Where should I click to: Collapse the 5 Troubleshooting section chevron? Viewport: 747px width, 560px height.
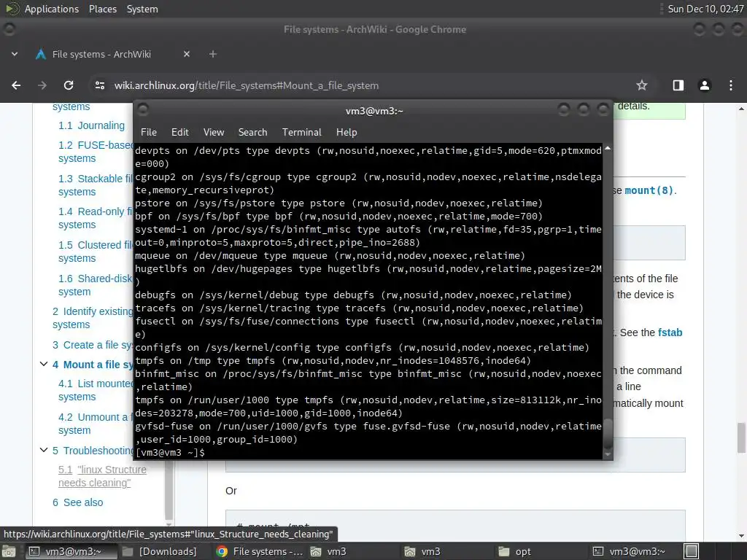tap(43, 450)
